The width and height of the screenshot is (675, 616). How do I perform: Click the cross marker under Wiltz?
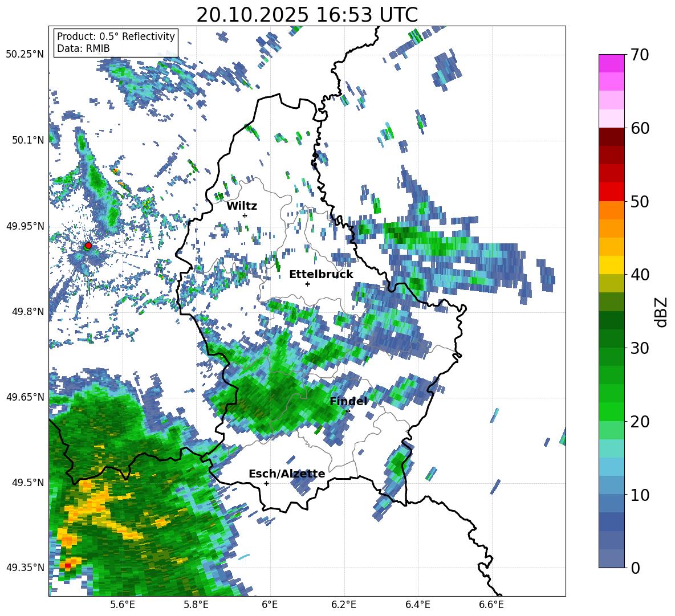(245, 215)
